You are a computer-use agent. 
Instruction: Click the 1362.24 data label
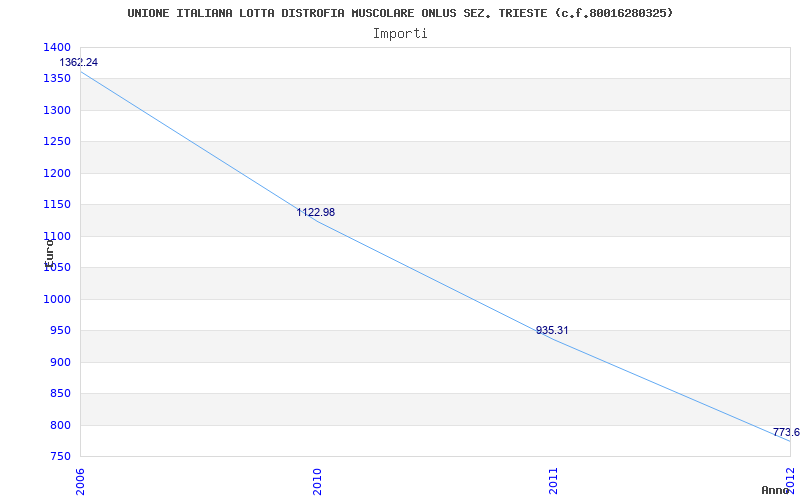(x=79, y=62)
